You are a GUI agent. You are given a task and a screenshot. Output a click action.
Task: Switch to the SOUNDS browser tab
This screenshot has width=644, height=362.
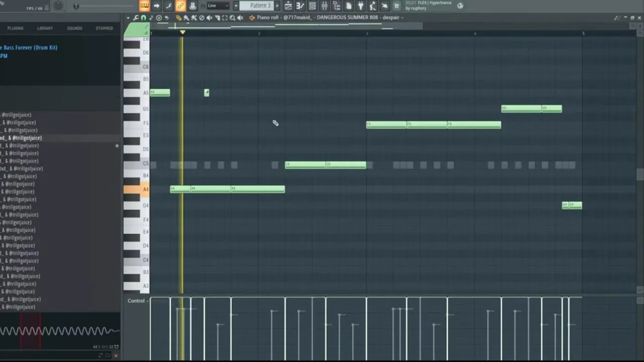coord(74,28)
